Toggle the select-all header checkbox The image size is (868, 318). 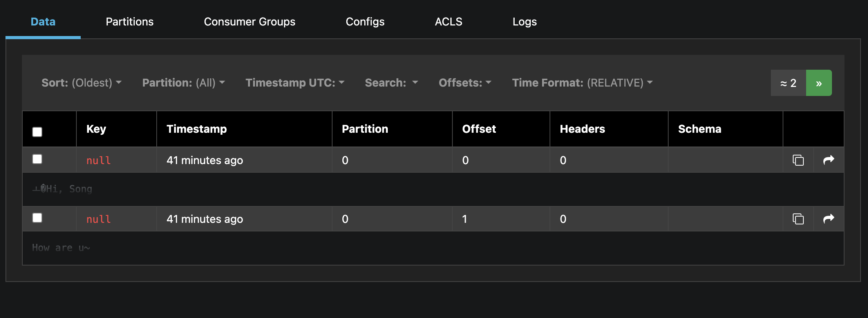[x=37, y=132]
